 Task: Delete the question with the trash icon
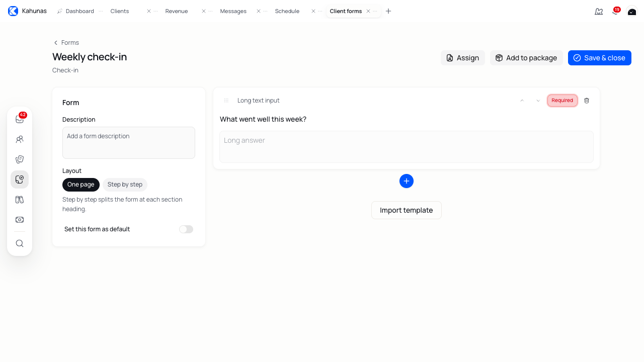(587, 101)
